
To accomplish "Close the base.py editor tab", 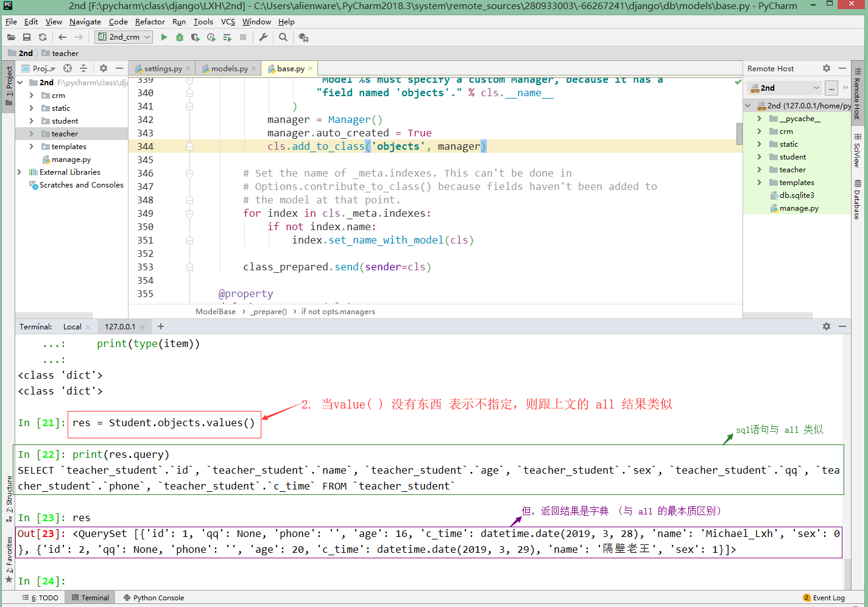I will [x=311, y=69].
